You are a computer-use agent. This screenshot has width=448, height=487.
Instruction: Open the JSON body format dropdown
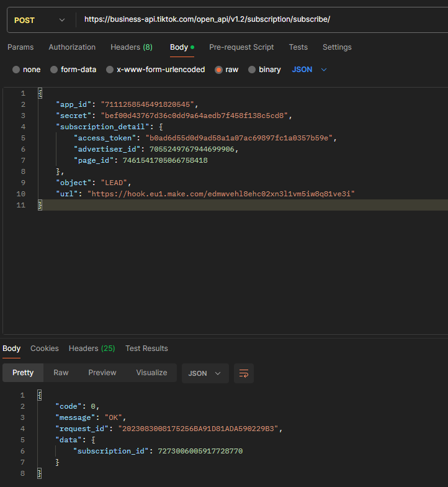309,70
